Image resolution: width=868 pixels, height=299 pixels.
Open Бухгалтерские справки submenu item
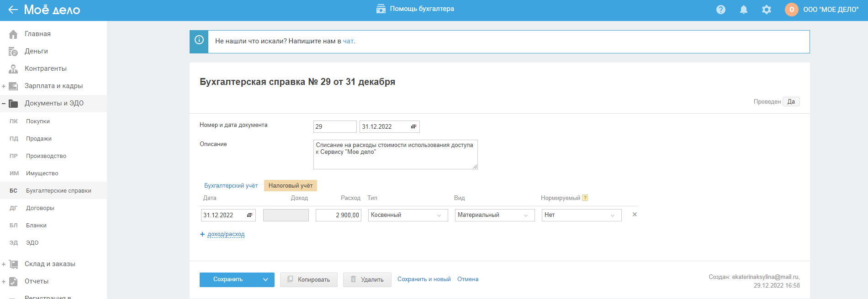pyautogui.click(x=58, y=191)
